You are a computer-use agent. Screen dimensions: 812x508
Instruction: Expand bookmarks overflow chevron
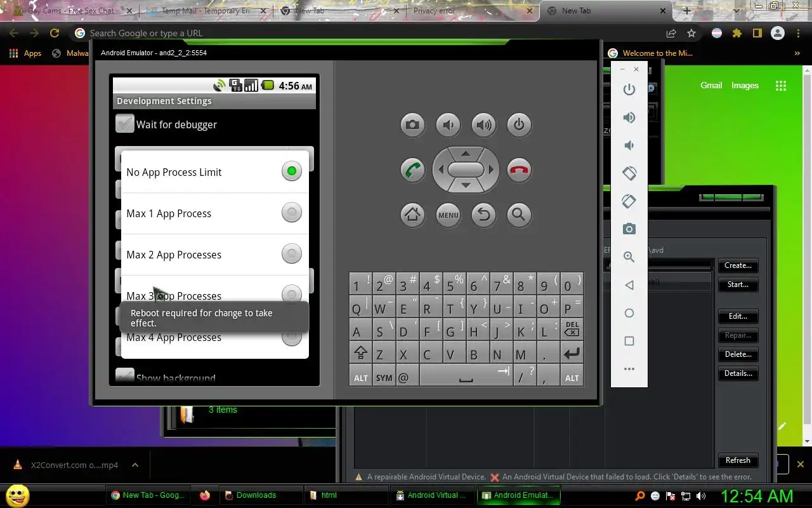[x=797, y=53]
